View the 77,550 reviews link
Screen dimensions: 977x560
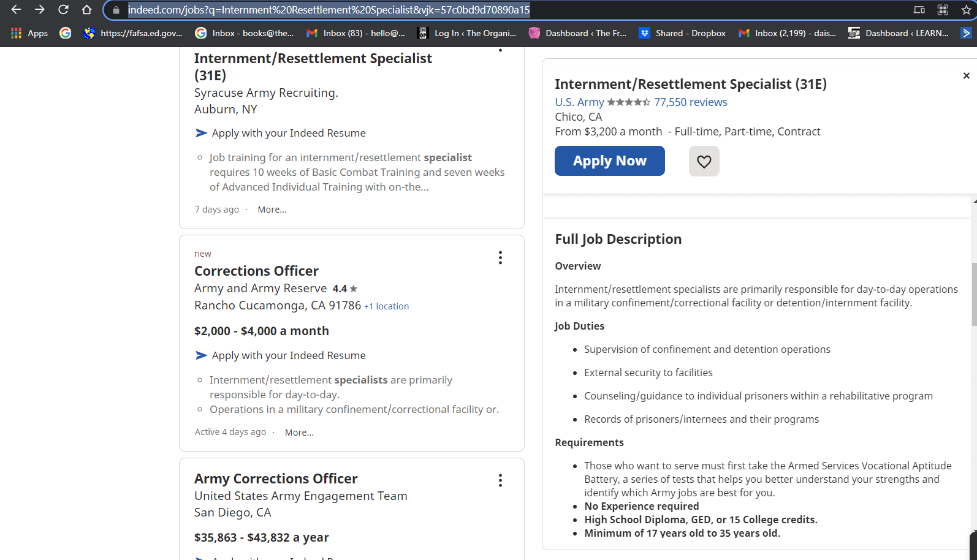tap(690, 102)
